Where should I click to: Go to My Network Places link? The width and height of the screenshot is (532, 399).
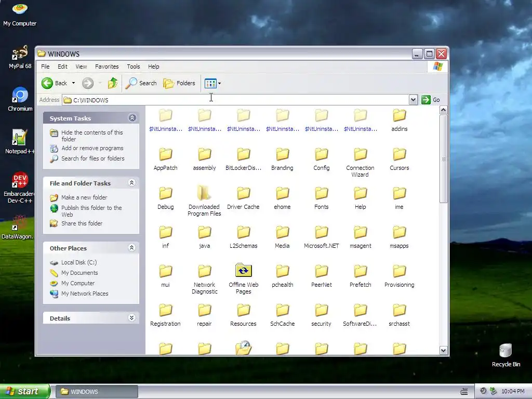point(85,294)
